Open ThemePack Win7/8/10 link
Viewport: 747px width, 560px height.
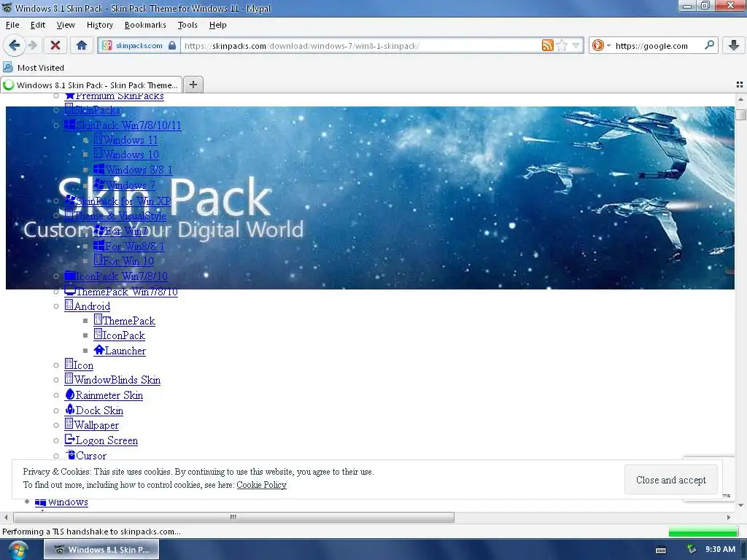click(121, 292)
